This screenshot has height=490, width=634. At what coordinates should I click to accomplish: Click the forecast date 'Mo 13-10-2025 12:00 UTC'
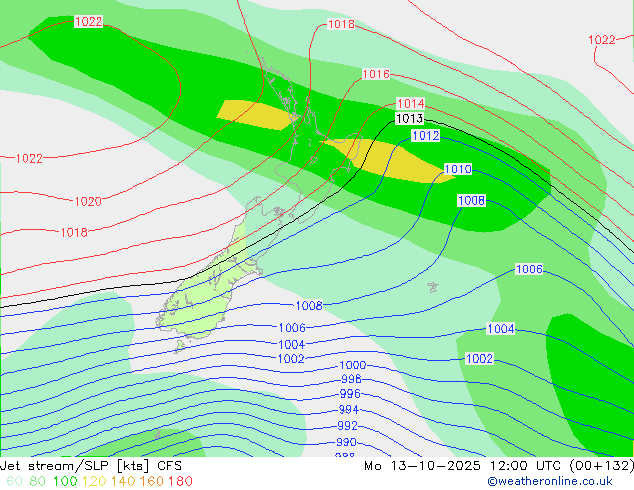tap(464, 466)
